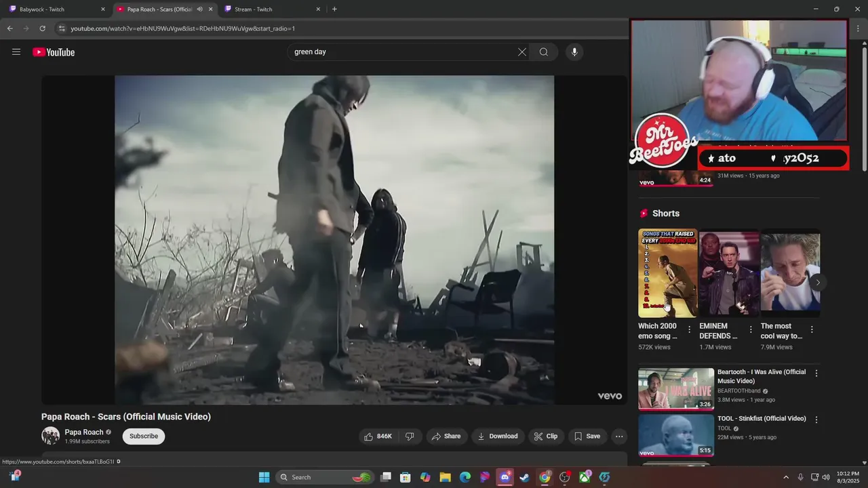
Task: Like the video with thumbs up 846K
Action: 378,436
